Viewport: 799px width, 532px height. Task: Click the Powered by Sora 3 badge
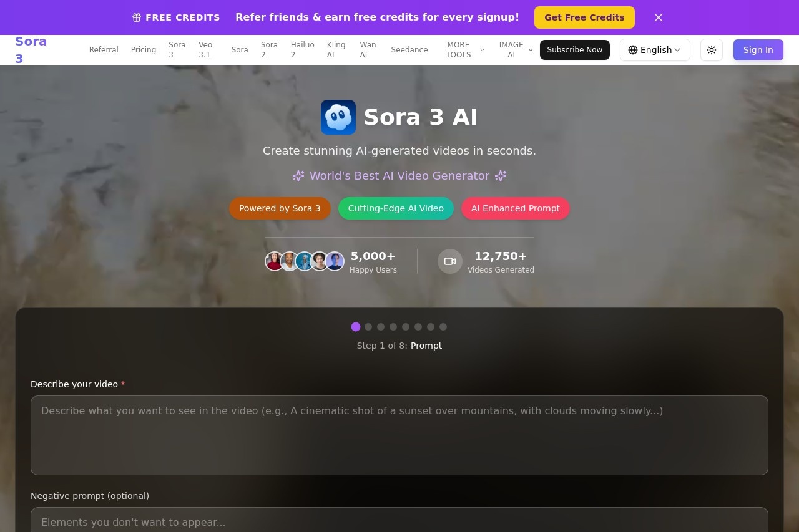[x=280, y=208]
